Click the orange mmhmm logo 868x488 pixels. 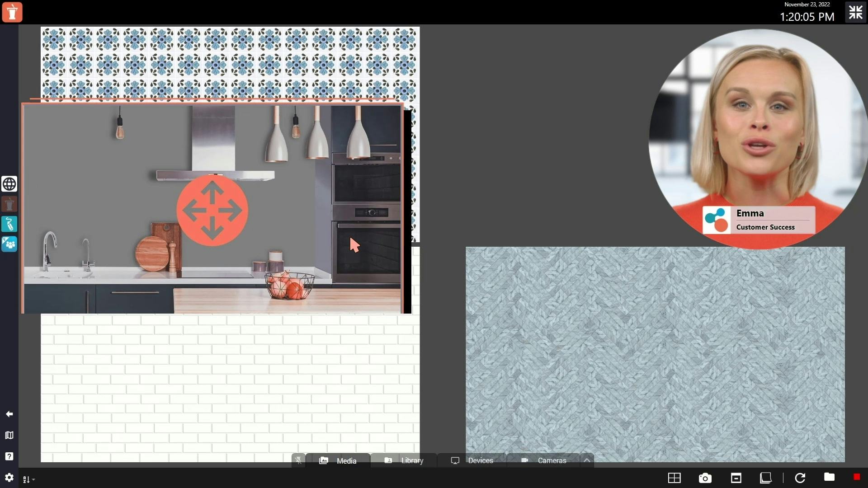[12, 12]
